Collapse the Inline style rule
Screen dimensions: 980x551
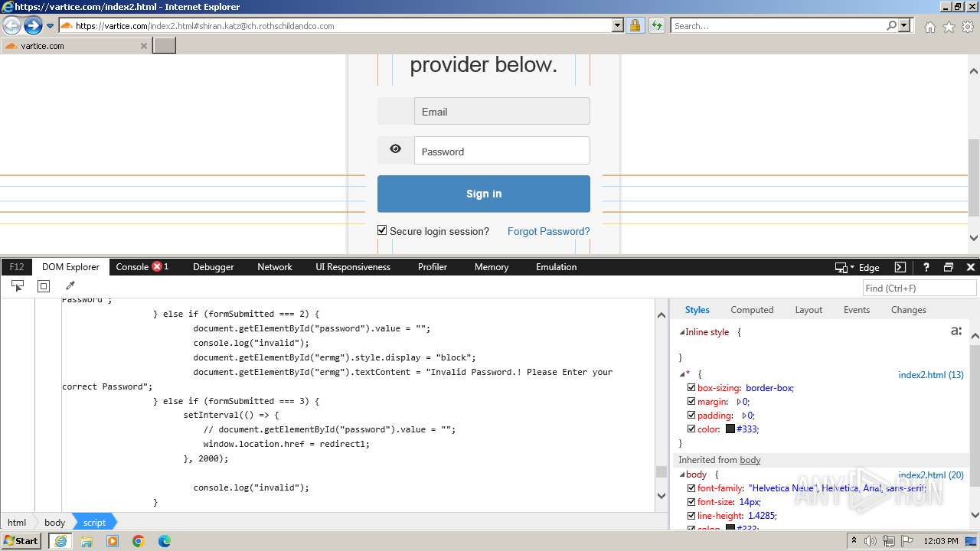pyautogui.click(x=682, y=332)
